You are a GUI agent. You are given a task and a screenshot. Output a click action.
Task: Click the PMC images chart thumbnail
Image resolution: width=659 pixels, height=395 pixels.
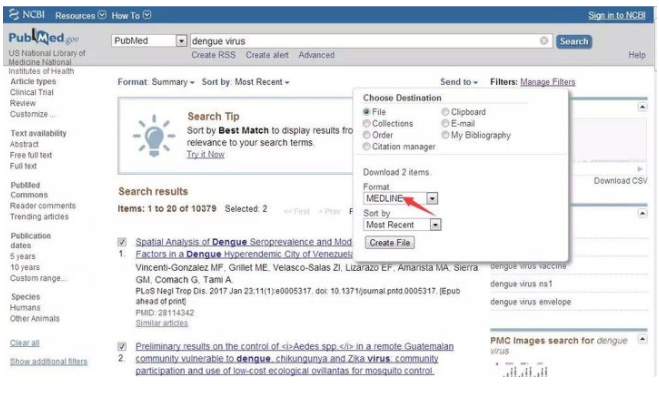[x=521, y=369]
